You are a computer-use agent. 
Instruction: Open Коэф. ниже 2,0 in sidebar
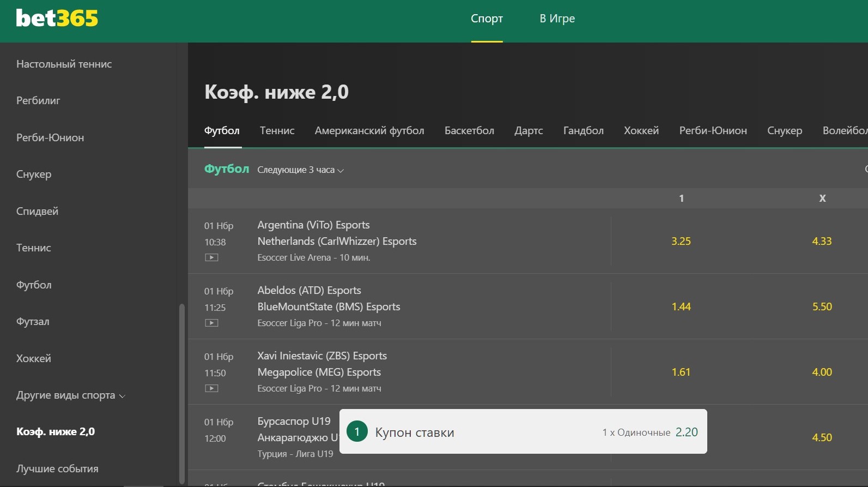[56, 432]
